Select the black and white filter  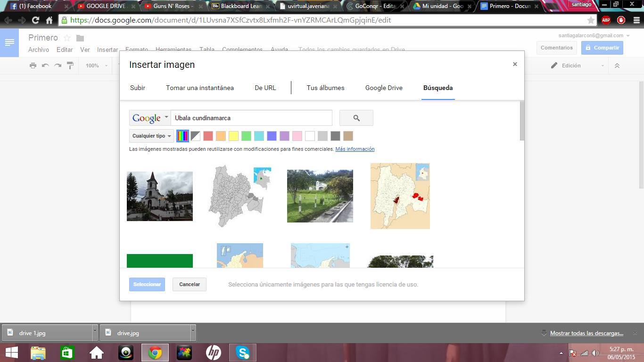tap(195, 136)
